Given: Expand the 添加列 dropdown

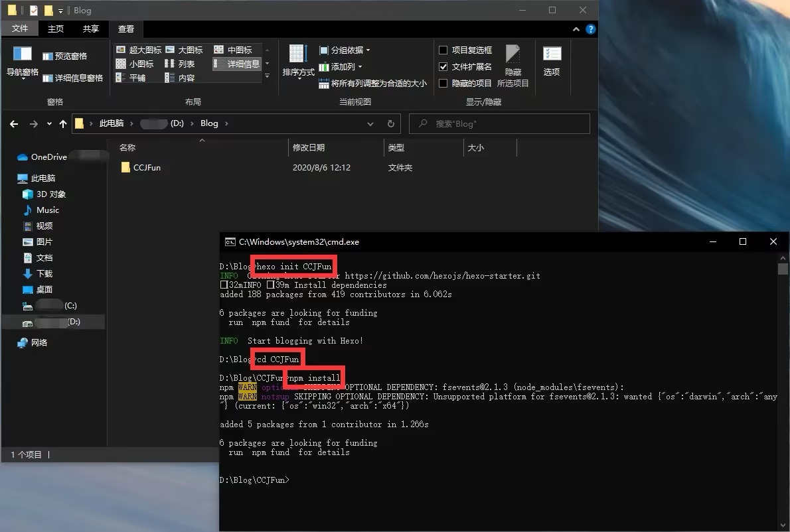Looking at the screenshot, I should point(342,67).
